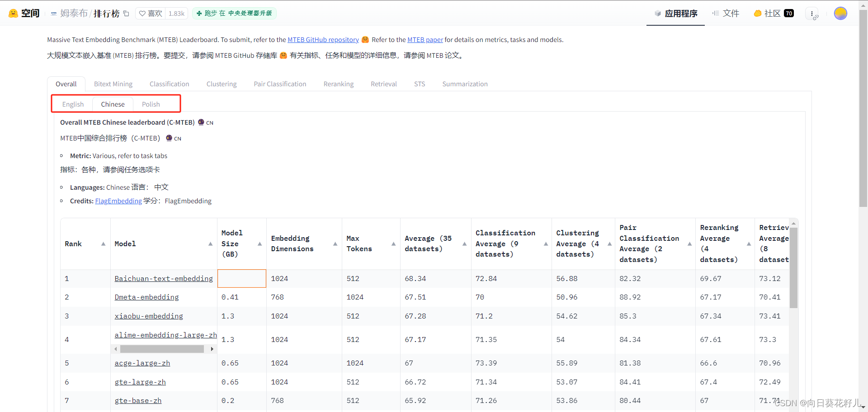Click the empty Model Size cell for Baichuan

pyautogui.click(x=242, y=279)
